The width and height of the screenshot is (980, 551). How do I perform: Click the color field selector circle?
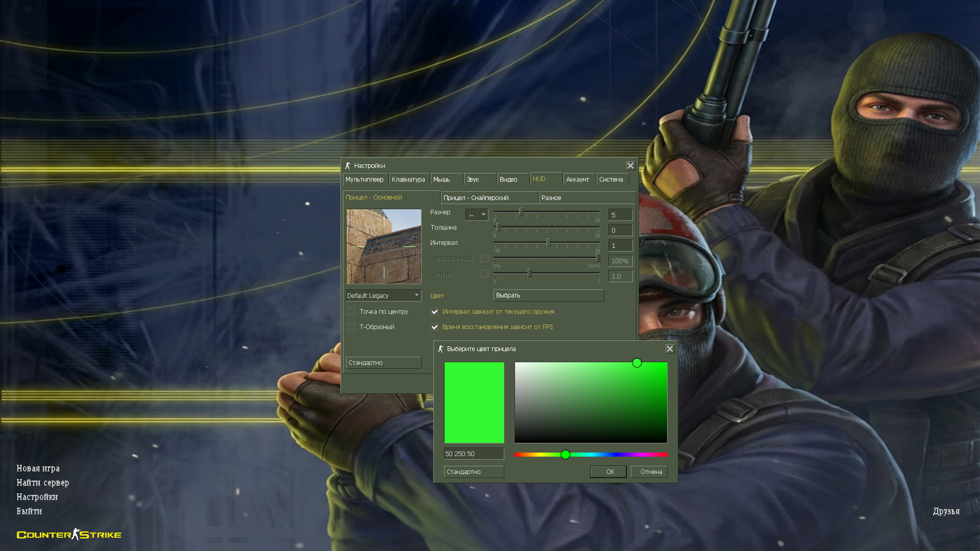tap(636, 363)
